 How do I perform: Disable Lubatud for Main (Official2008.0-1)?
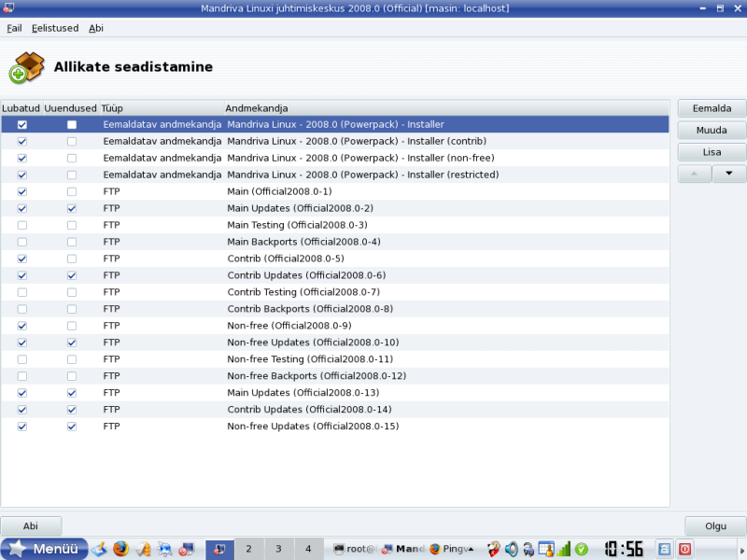click(x=21, y=192)
